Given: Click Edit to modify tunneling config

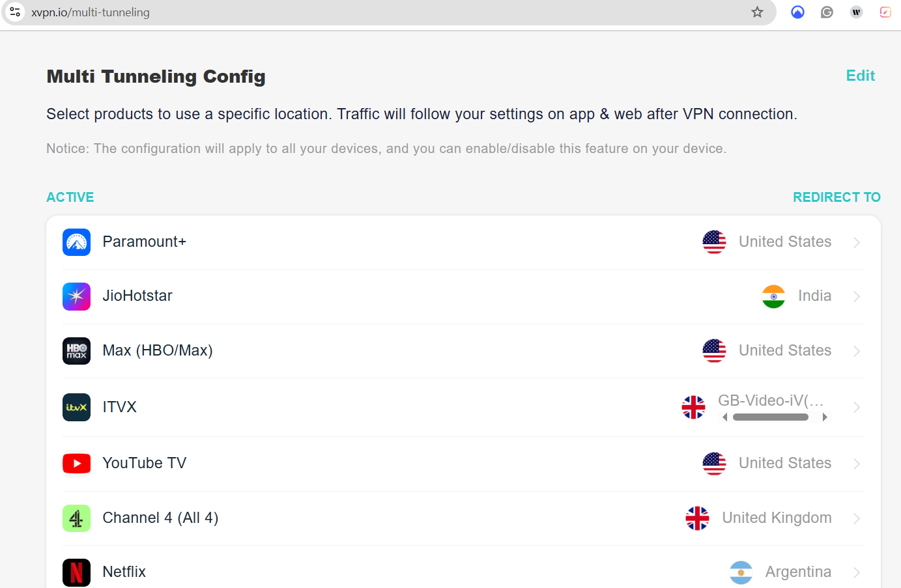Looking at the screenshot, I should click(860, 76).
